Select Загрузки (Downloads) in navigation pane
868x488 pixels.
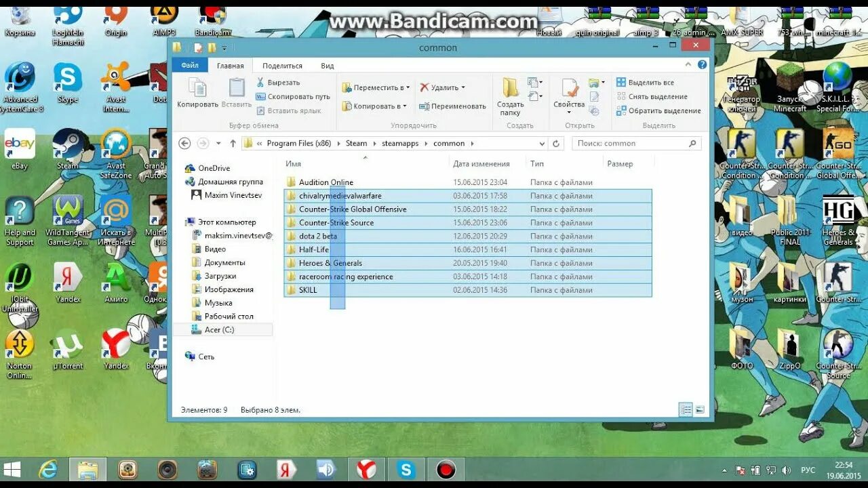coord(220,276)
